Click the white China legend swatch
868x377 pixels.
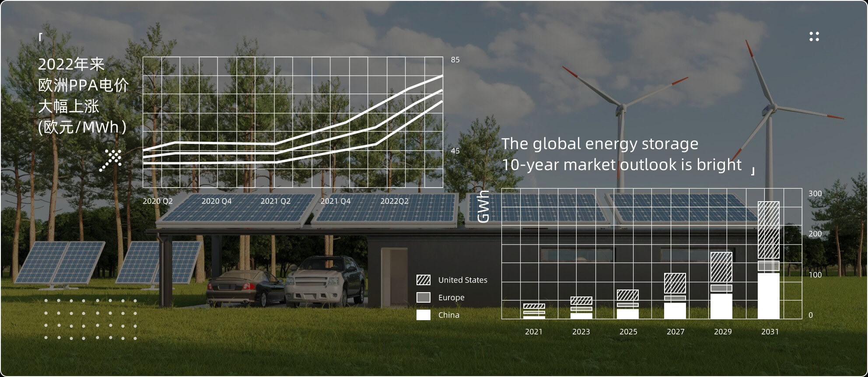tap(423, 315)
